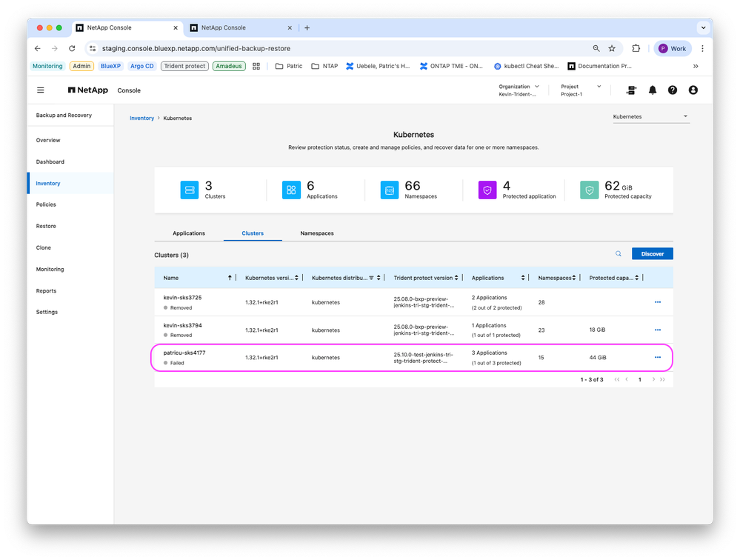The height and width of the screenshot is (560, 740).
Task: Search the clusters table with magnifier icon
Action: (x=619, y=254)
